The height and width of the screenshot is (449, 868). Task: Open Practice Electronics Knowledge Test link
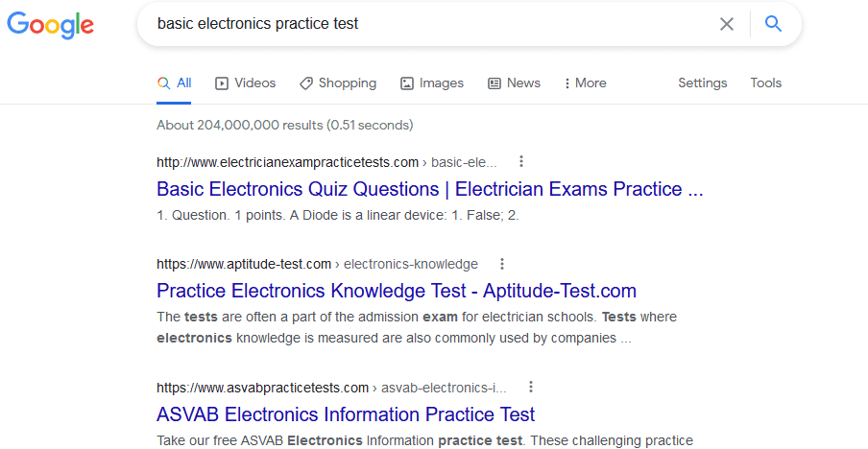click(x=397, y=291)
